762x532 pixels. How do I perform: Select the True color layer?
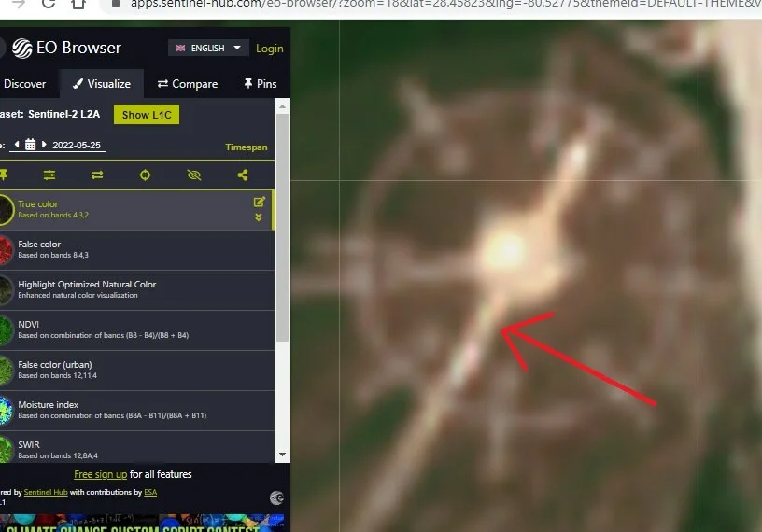(x=137, y=210)
